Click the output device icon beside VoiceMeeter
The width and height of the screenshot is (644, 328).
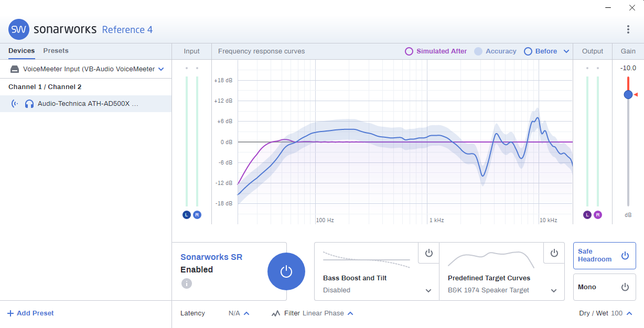15,69
